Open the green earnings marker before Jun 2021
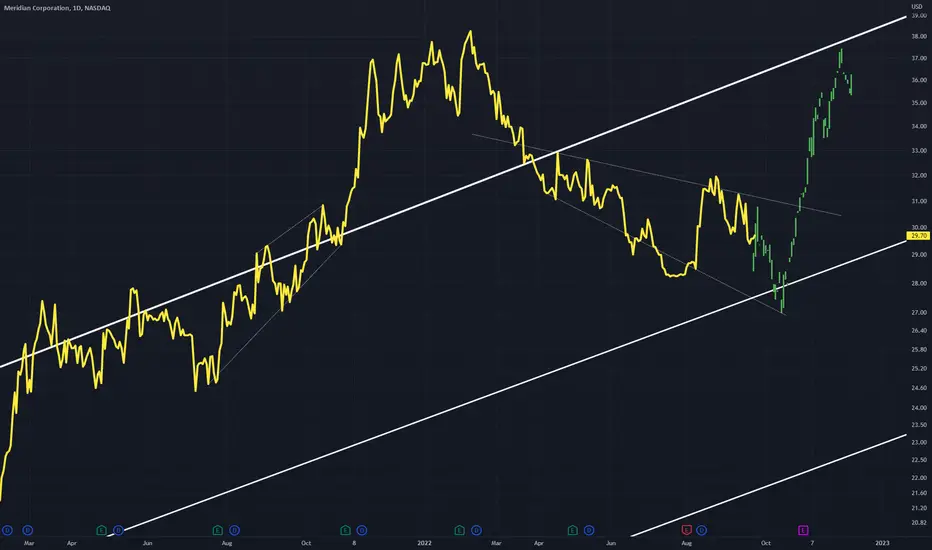932x550 pixels. pos(102,530)
